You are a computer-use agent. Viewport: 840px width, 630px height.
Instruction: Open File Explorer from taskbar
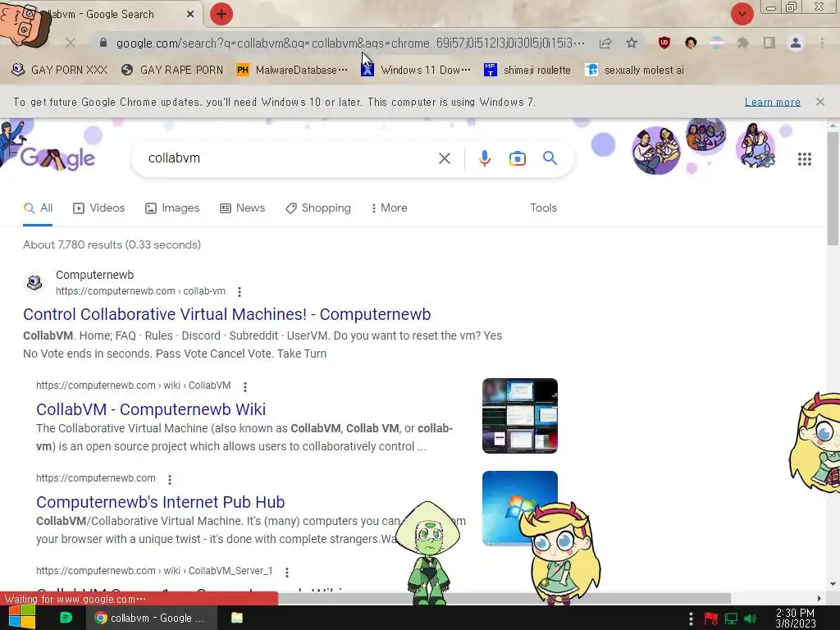tap(237, 618)
